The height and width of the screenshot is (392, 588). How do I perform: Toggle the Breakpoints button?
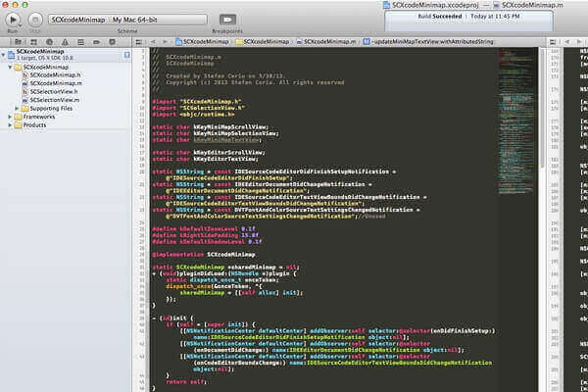click(x=227, y=19)
